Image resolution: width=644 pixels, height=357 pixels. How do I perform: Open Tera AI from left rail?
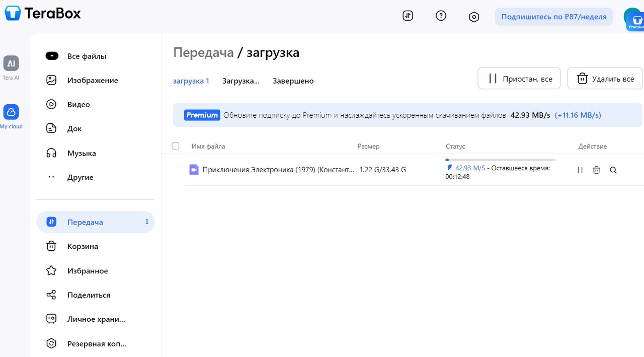point(11,68)
